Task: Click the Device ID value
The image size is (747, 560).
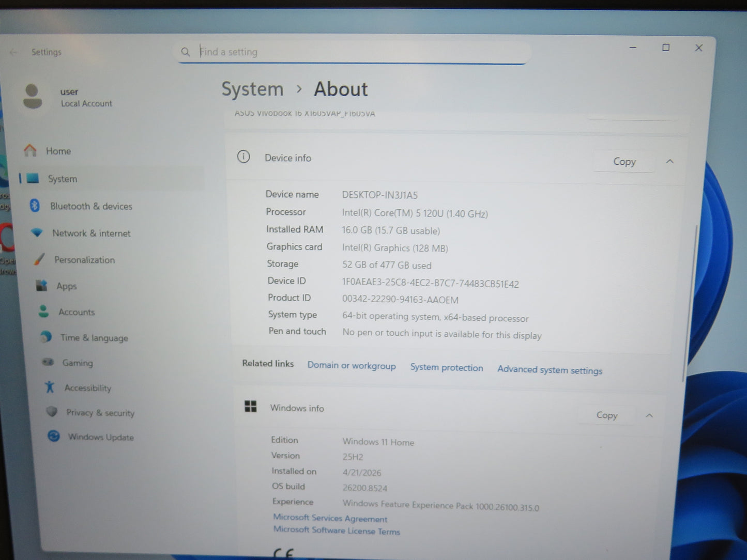Action: click(x=430, y=283)
